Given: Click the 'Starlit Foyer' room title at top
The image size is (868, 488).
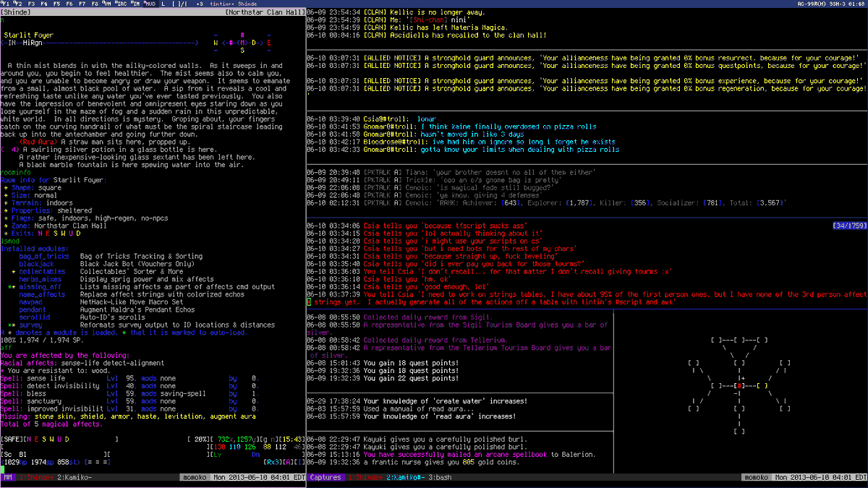Looking at the screenshot, I should click(30, 35).
